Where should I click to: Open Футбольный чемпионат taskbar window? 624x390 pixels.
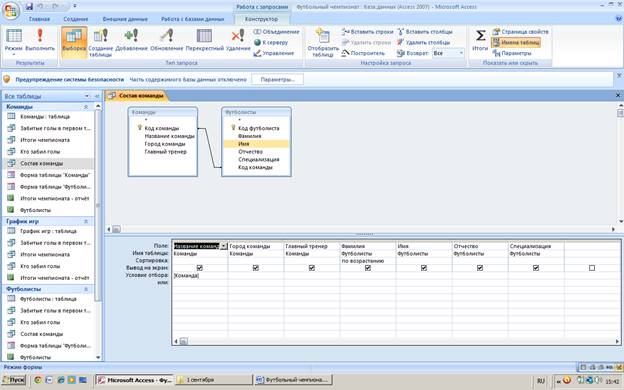[294, 380]
